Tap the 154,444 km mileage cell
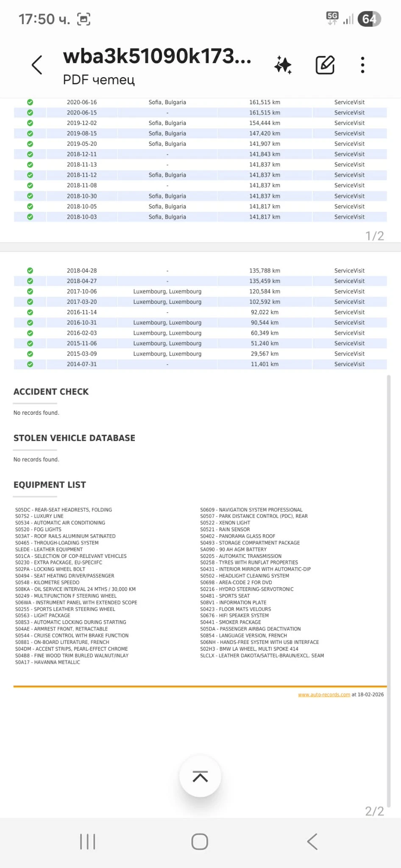Viewport: 401px width, 868px height. point(265,123)
